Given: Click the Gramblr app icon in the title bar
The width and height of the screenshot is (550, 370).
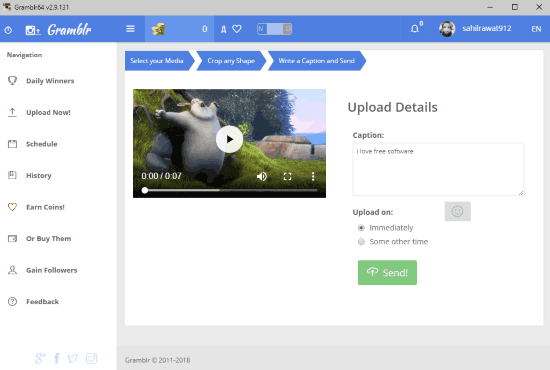Looking at the screenshot, I should pos(7,7).
